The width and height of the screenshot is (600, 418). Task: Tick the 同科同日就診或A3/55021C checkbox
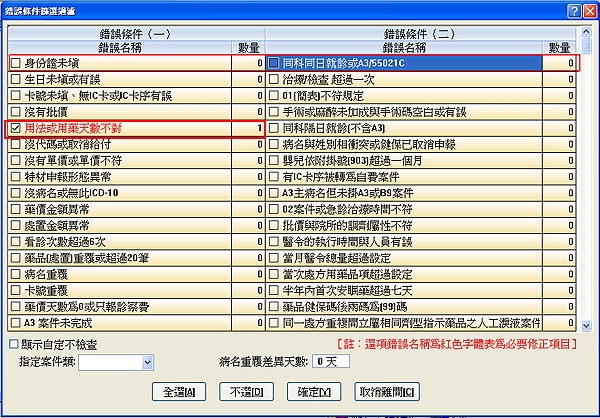pyautogui.click(x=274, y=64)
